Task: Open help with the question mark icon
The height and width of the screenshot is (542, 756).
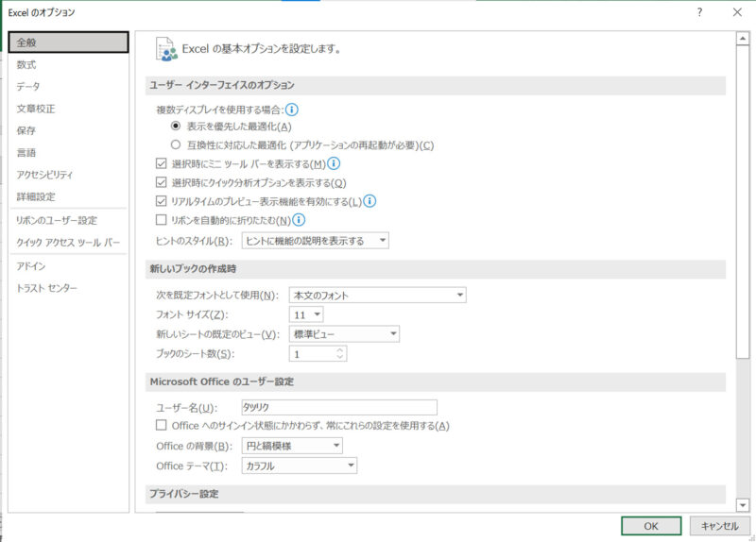Action: pos(699,12)
